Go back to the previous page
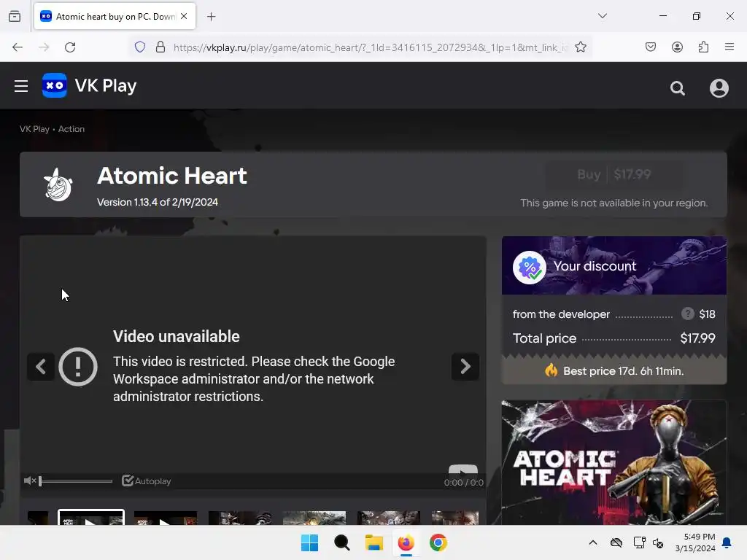This screenshot has width=747, height=560. 18,47
